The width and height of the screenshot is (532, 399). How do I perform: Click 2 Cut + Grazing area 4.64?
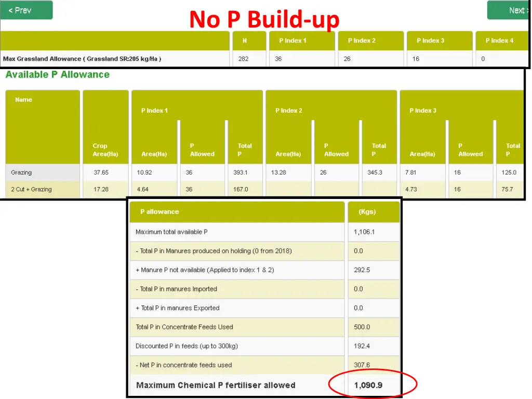coord(143,189)
